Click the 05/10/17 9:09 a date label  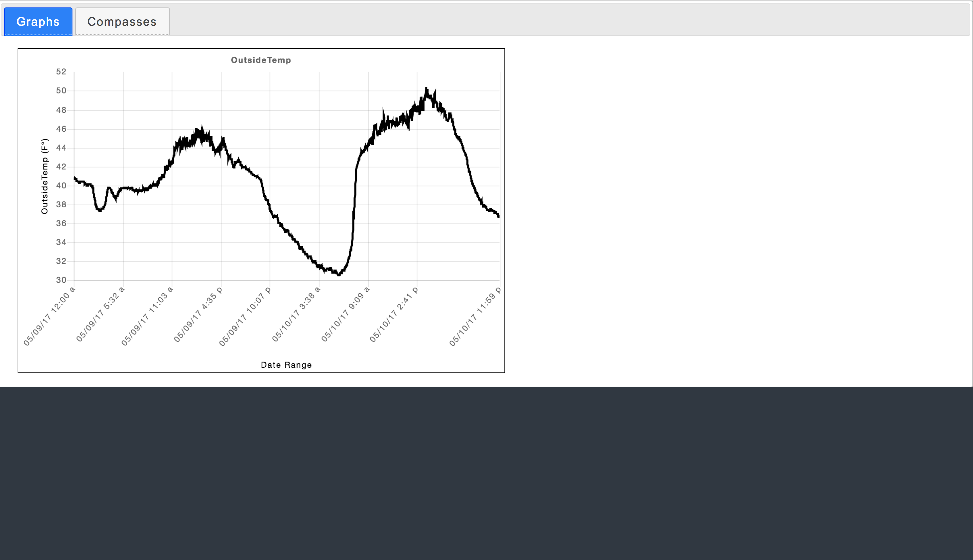point(345,314)
